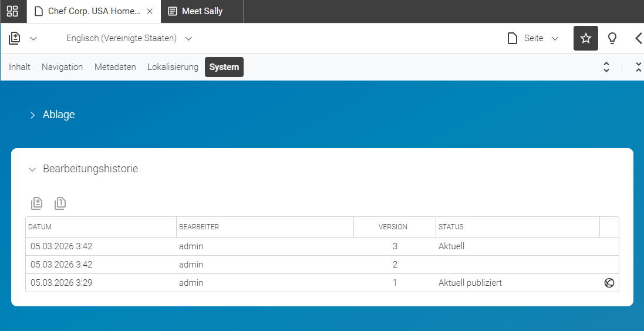The image size is (644, 331).
Task: Select the version 2 row date cell
Action: pyautogui.click(x=101, y=265)
